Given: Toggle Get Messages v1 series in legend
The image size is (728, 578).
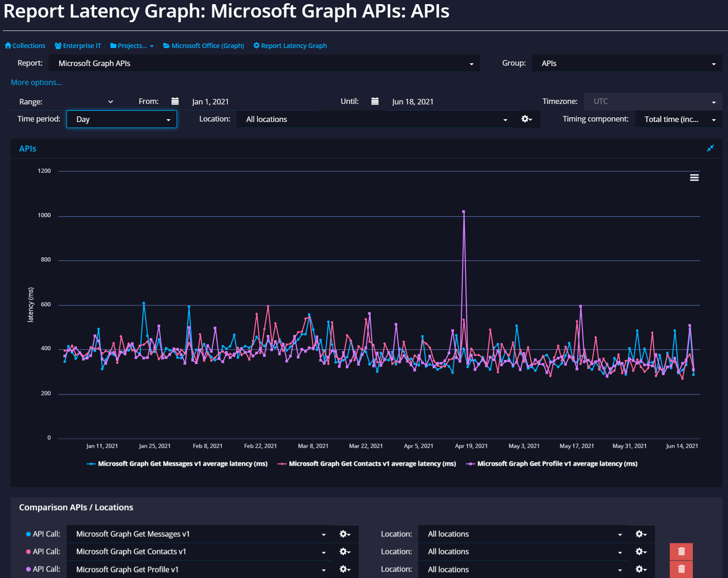Looking at the screenshot, I should [x=182, y=464].
